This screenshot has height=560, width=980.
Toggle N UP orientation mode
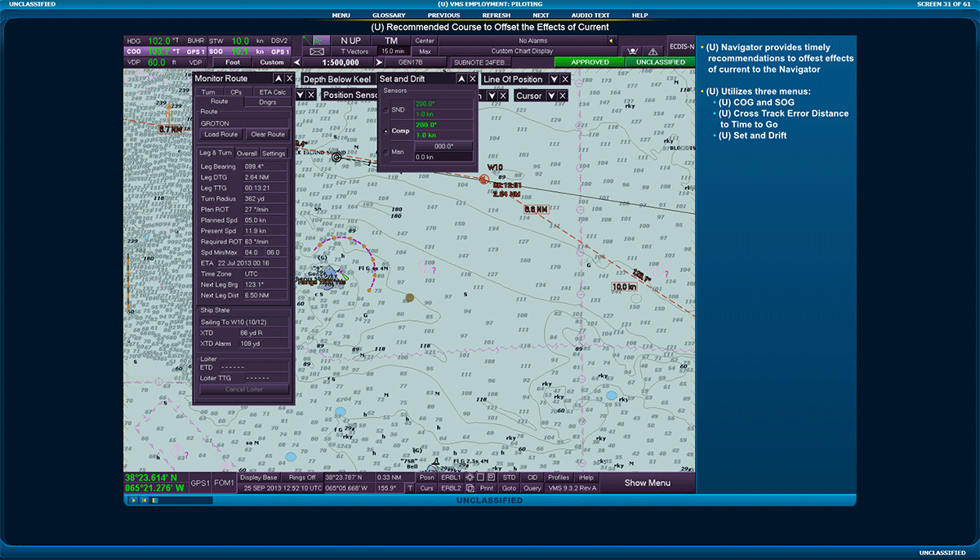click(350, 40)
